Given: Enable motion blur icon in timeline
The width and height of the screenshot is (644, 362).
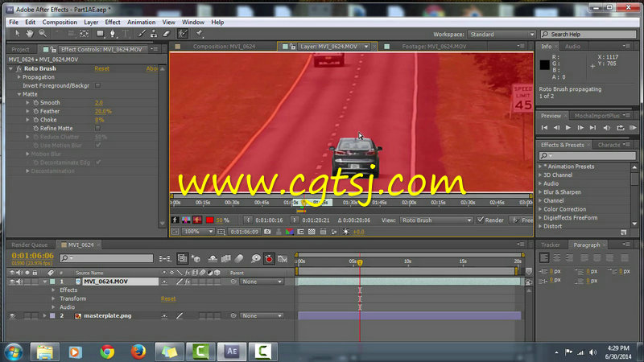Looking at the screenshot, I should click(x=239, y=258).
